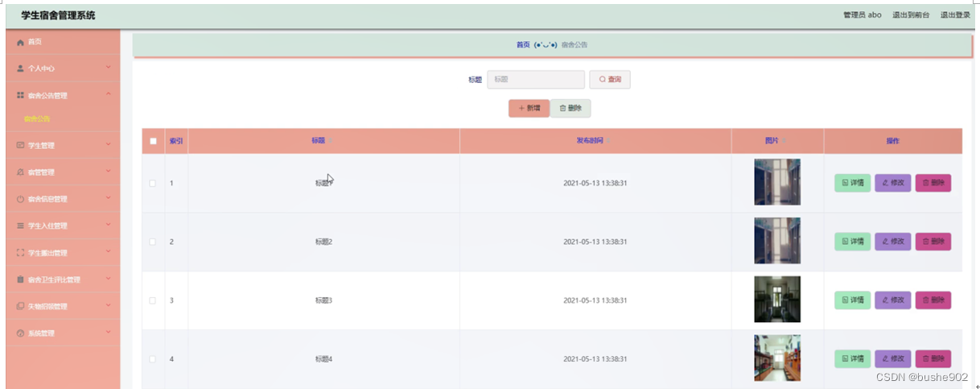Click the 新增 add button
The height and width of the screenshot is (389, 980).
pyautogui.click(x=529, y=108)
